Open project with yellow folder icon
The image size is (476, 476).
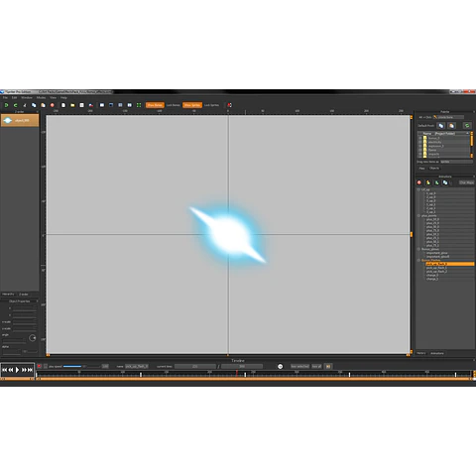tap(72, 105)
